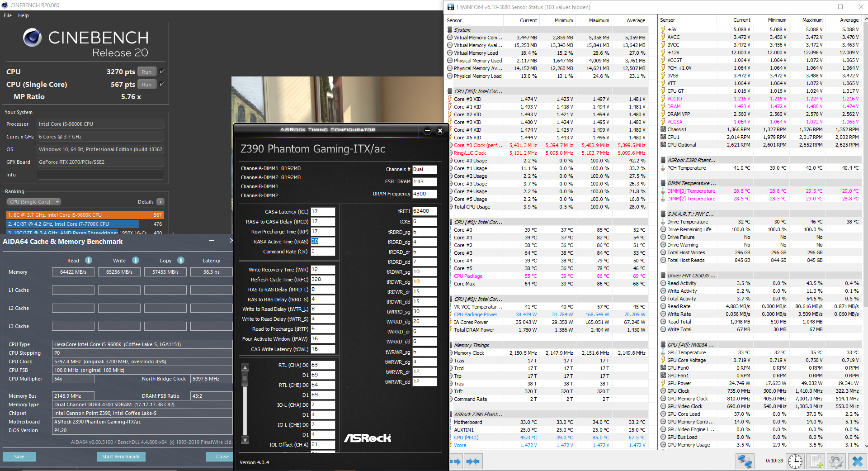Close the ASRock Timing Configurator window
Image resolution: width=868 pixels, height=471 pixels.
[440, 131]
